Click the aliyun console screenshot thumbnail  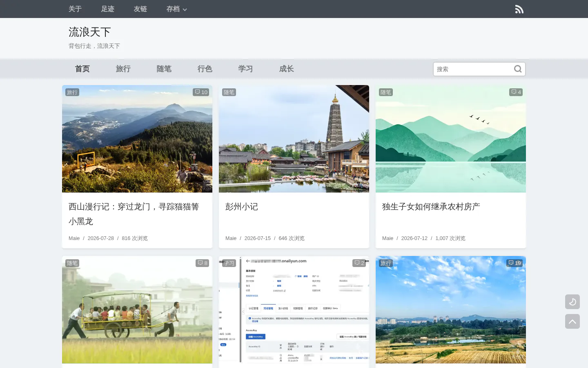pos(294,310)
